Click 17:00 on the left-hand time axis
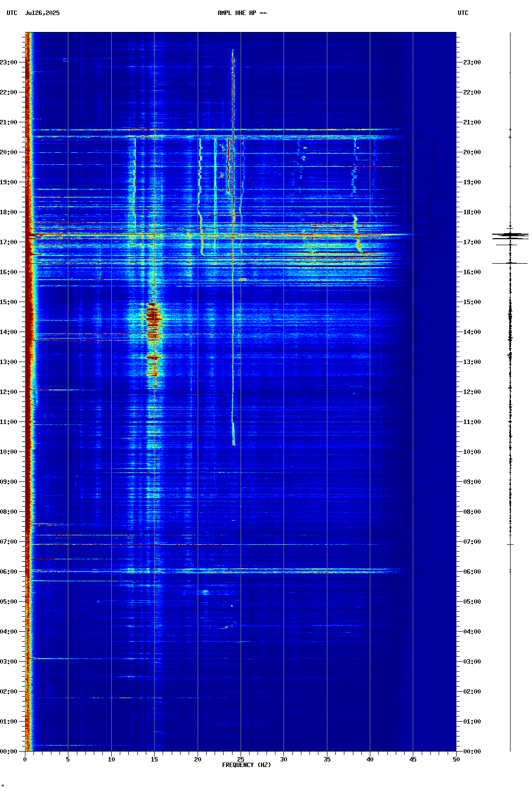This screenshot has height=791, width=532. pos(8,242)
